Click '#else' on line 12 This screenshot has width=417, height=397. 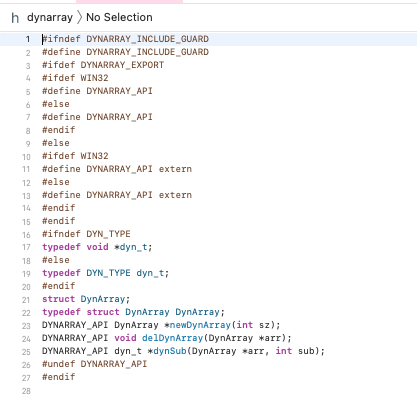click(56, 182)
